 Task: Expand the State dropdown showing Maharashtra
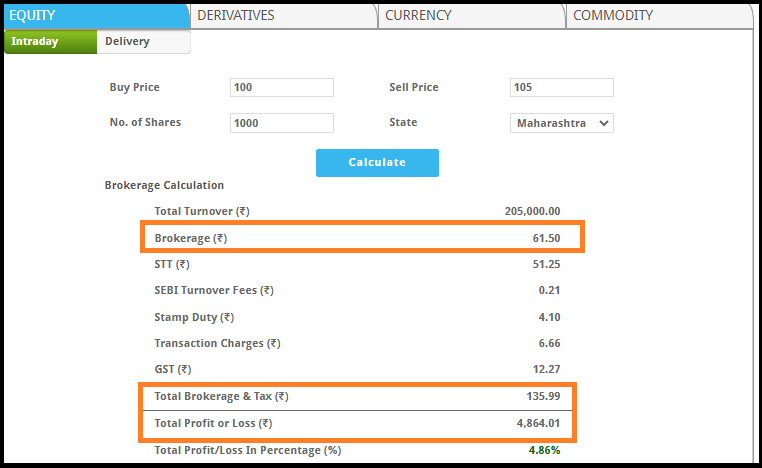(561, 123)
